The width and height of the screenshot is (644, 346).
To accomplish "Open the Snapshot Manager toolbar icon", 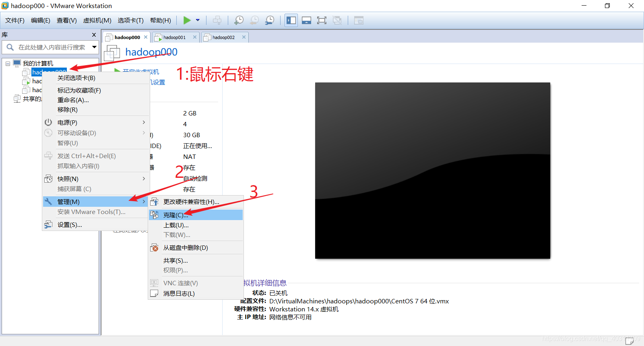I will [270, 20].
